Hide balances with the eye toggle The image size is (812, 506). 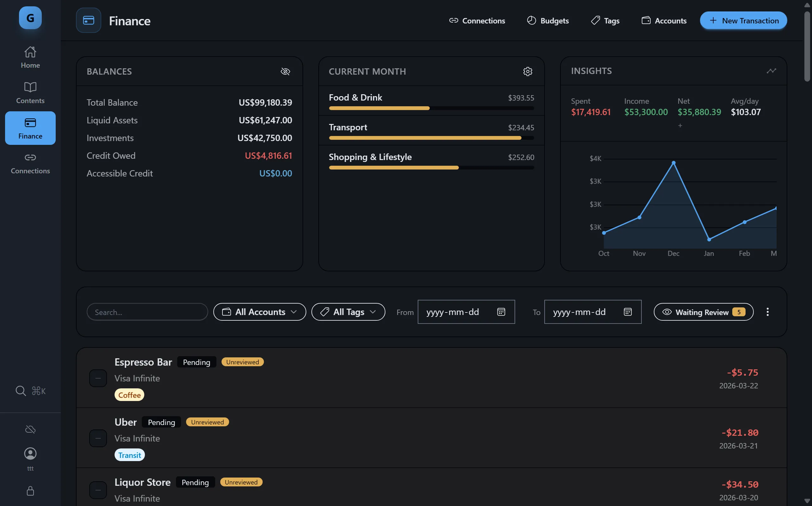click(x=285, y=71)
